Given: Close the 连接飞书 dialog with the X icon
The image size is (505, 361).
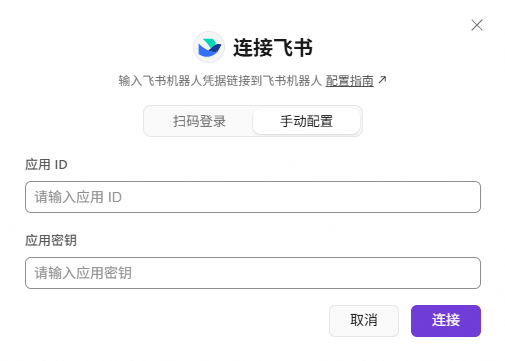Looking at the screenshot, I should coord(477,25).
